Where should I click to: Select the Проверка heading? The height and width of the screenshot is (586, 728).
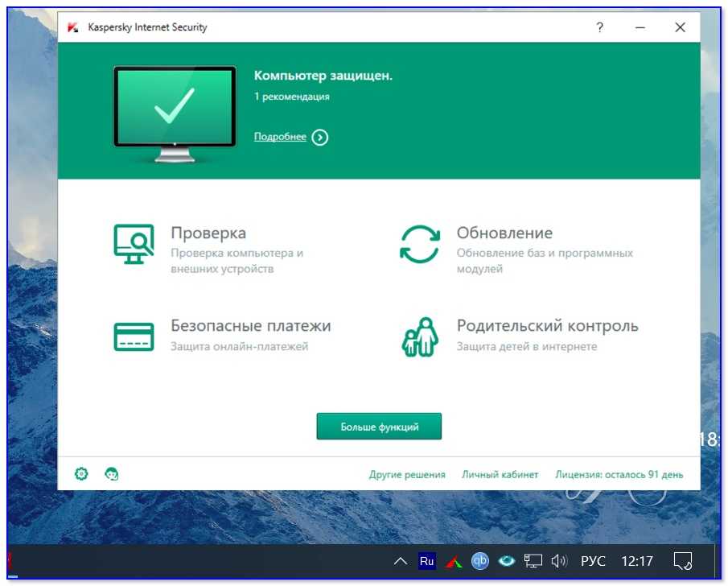click(208, 233)
